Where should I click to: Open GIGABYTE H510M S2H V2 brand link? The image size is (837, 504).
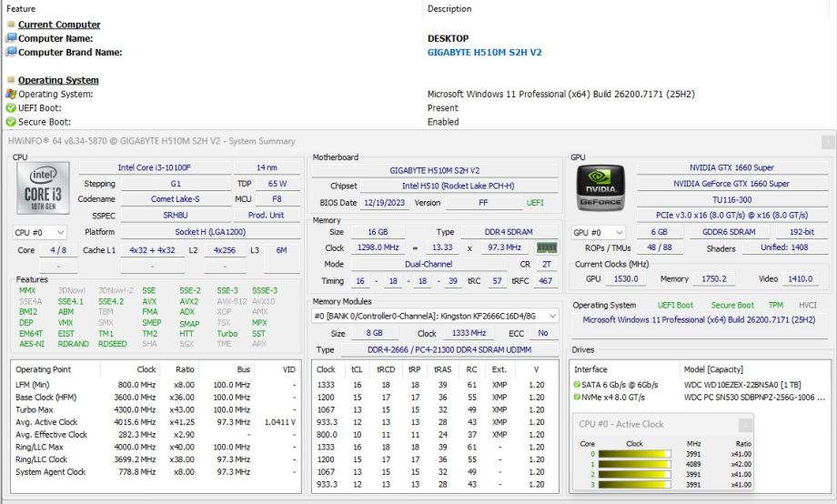[484, 52]
